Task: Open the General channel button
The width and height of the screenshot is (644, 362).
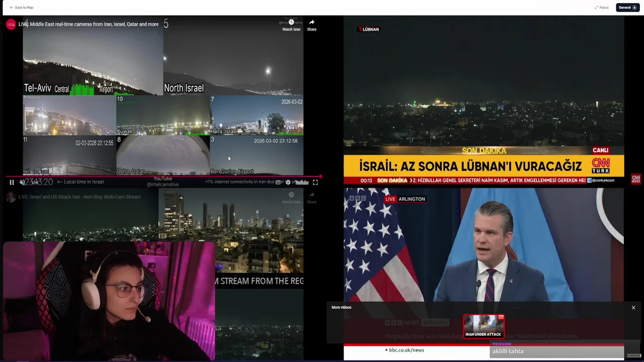Action: click(x=627, y=8)
